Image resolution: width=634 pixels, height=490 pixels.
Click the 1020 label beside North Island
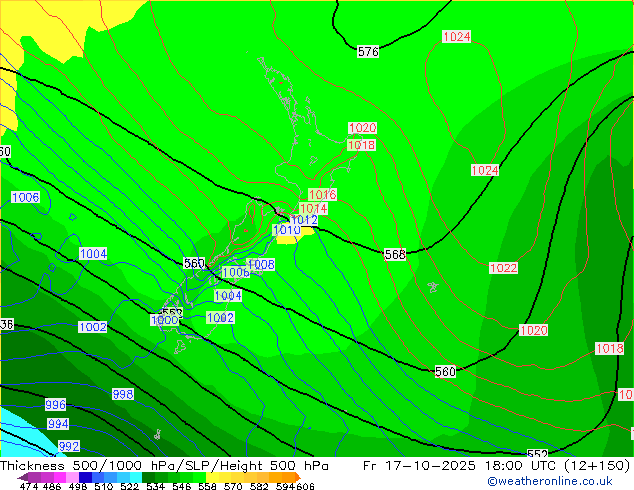[362, 128]
